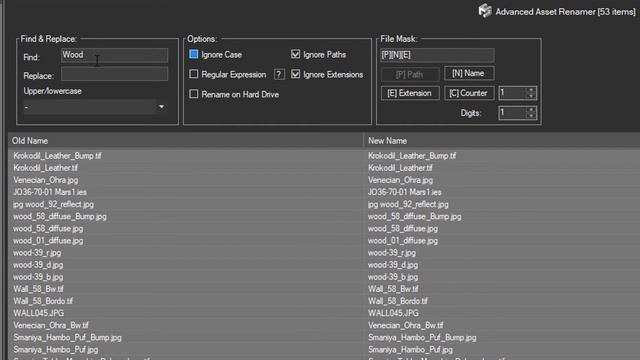The height and width of the screenshot is (360, 640).
Task: Click Wall_58_Bordo.tif in New Name column
Action: pyautogui.click(x=398, y=301)
